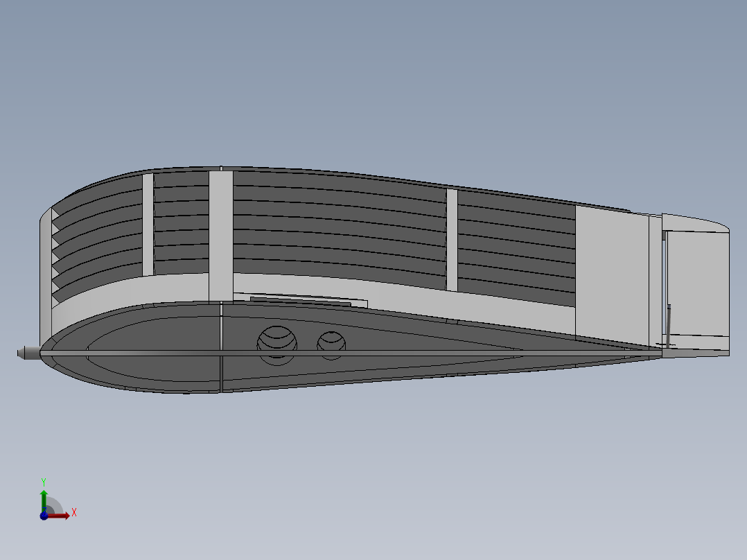Select the blue Z axis sphere

tap(44, 517)
